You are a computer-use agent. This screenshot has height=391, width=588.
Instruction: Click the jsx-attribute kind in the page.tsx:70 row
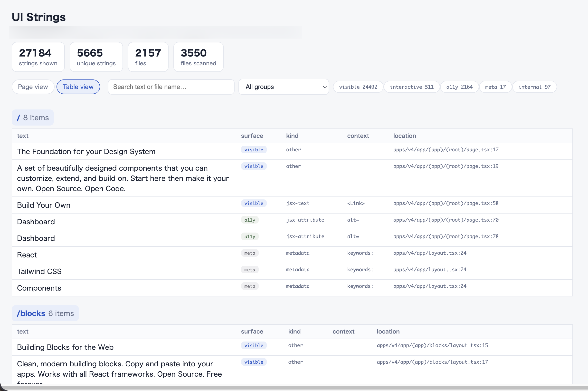tap(305, 220)
